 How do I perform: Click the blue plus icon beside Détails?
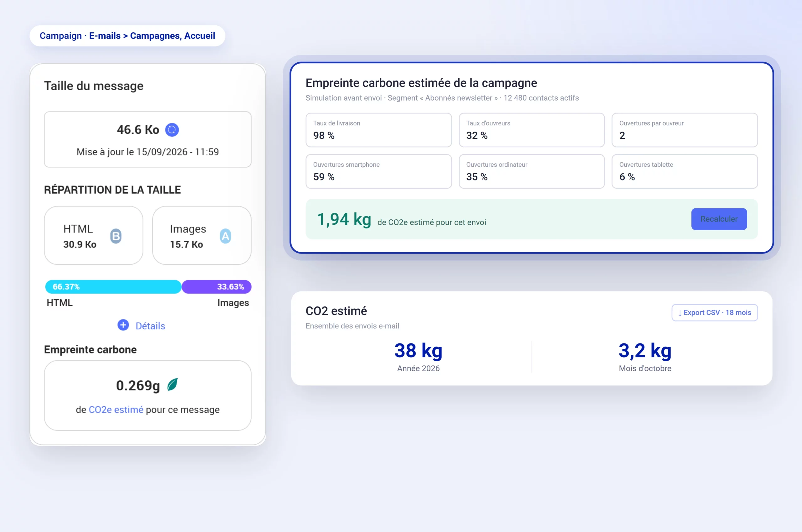pos(123,325)
